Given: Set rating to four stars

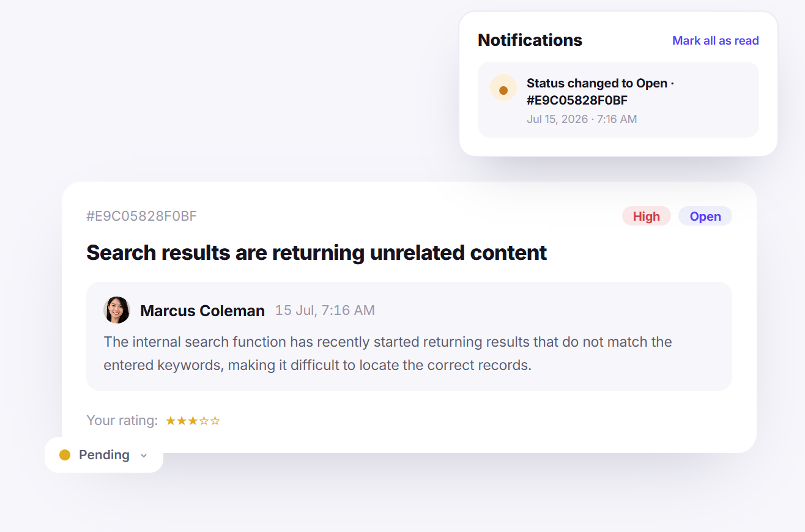Looking at the screenshot, I should coord(204,421).
